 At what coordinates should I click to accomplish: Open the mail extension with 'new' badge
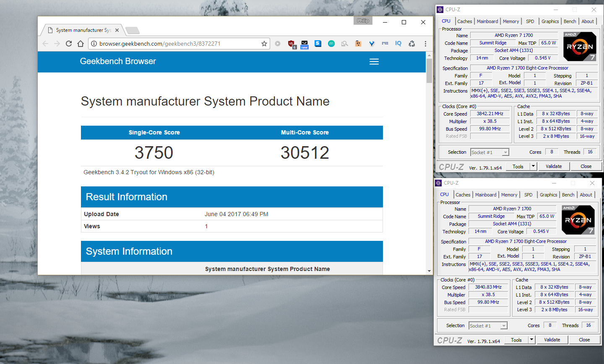[x=305, y=44]
